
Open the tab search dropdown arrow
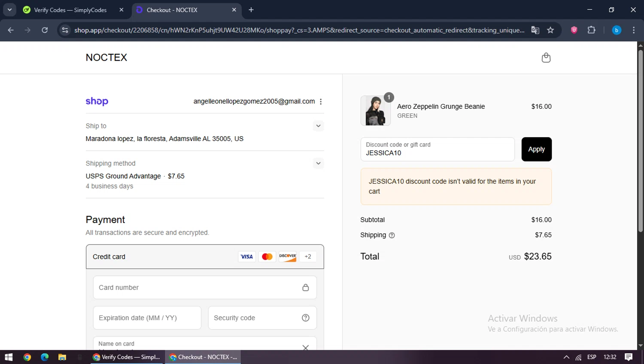[9, 9]
